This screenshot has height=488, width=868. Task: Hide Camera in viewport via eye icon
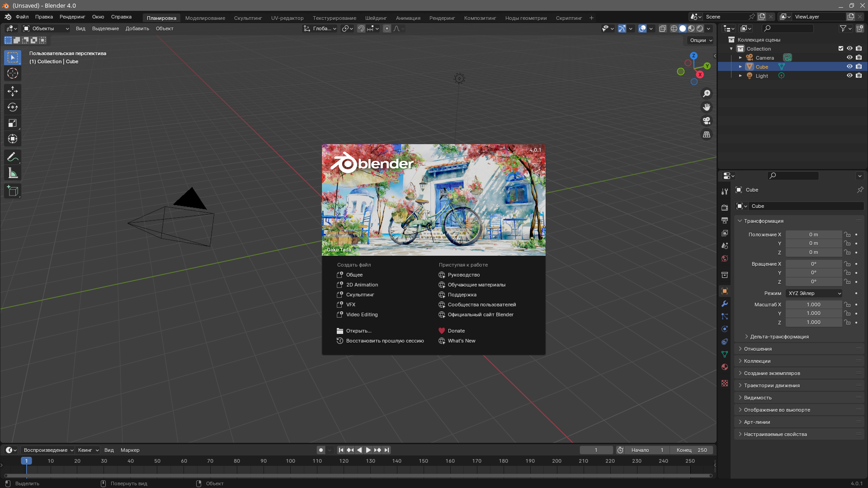pos(849,57)
